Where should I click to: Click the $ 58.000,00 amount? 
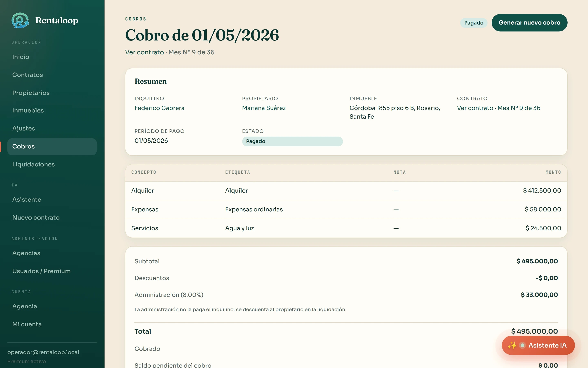click(543, 209)
